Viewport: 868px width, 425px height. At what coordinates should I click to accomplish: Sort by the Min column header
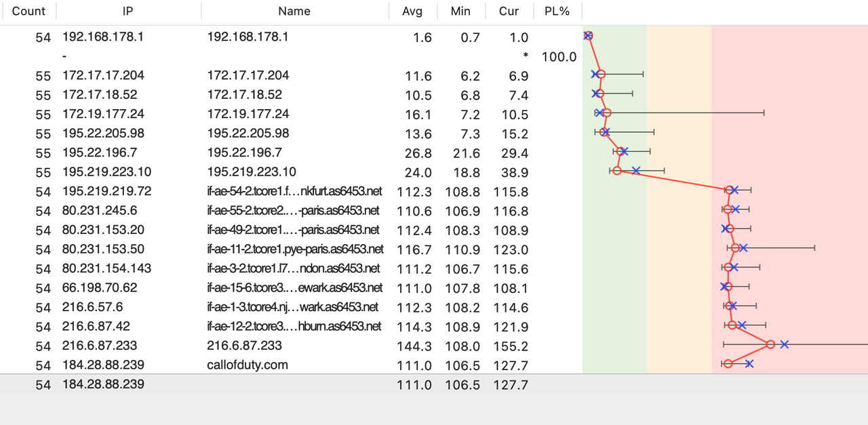[460, 11]
